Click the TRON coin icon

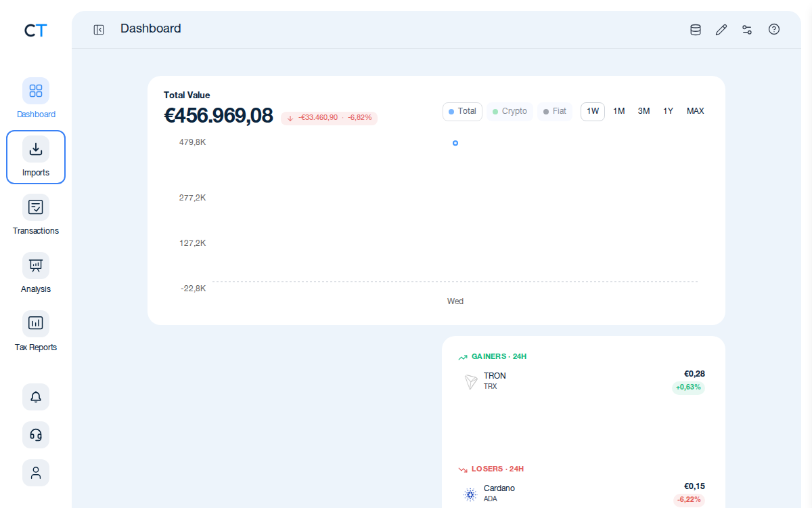coord(470,382)
